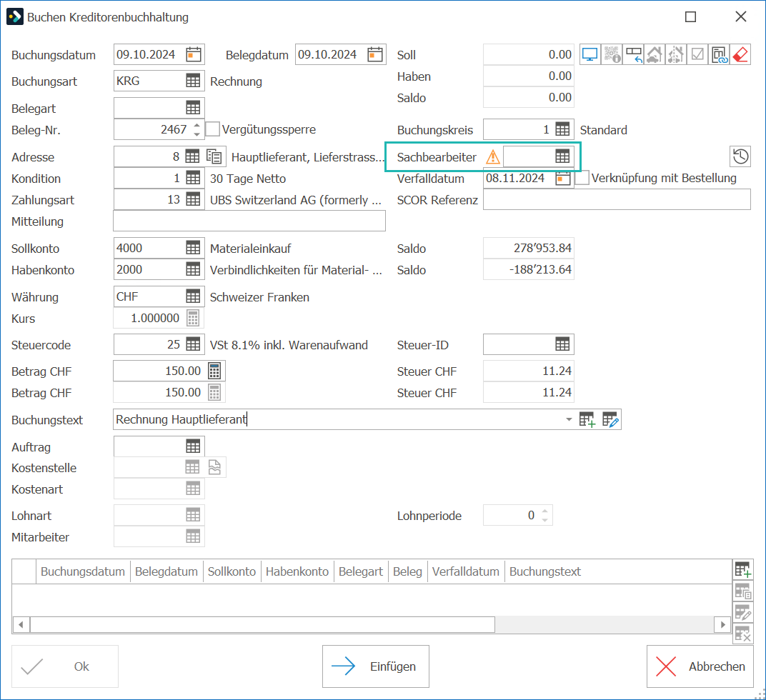
Task: Click the grid's scroll left arrow
Action: point(21,624)
